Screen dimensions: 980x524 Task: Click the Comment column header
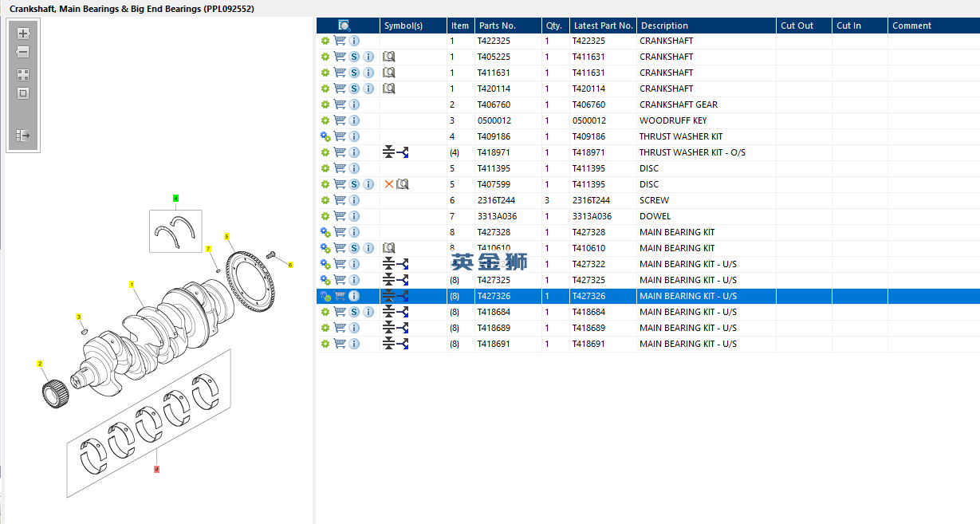934,26
